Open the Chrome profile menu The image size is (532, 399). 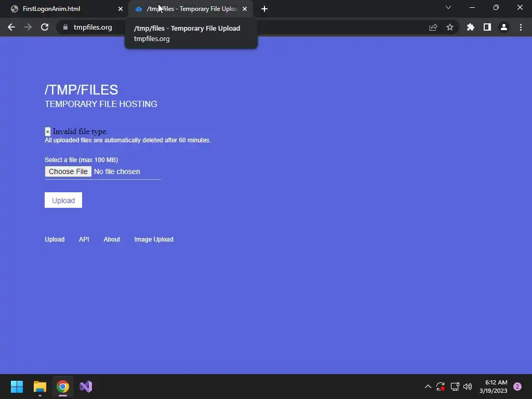[x=504, y=27]
